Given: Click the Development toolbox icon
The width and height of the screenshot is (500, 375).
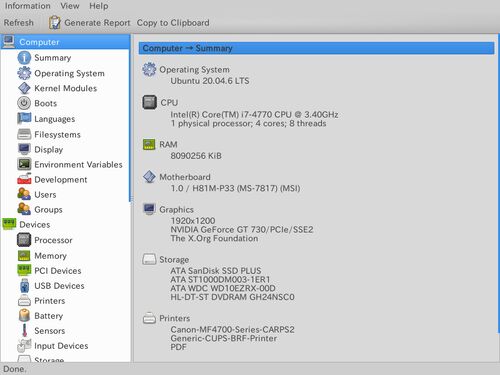Looking at the screenshot, I should (x=24, y=179).
